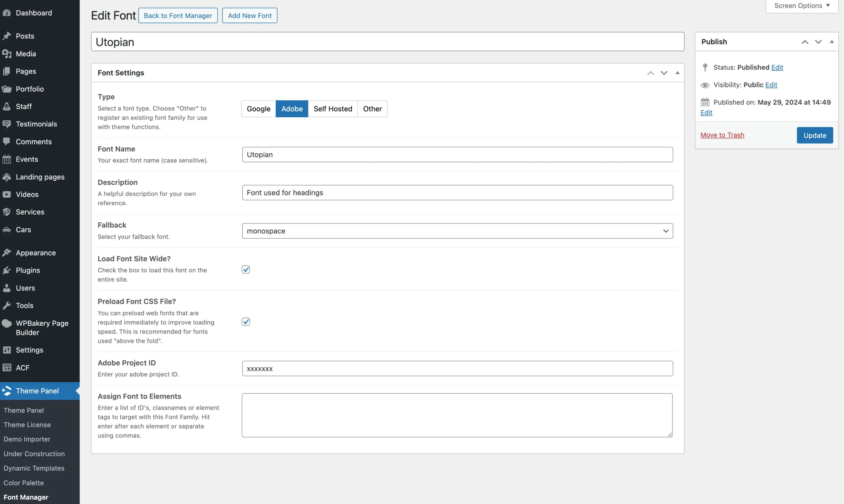Open Demo Importer submenu item
The height and width of the screenshot is (504, 844).
pos(27,439)
